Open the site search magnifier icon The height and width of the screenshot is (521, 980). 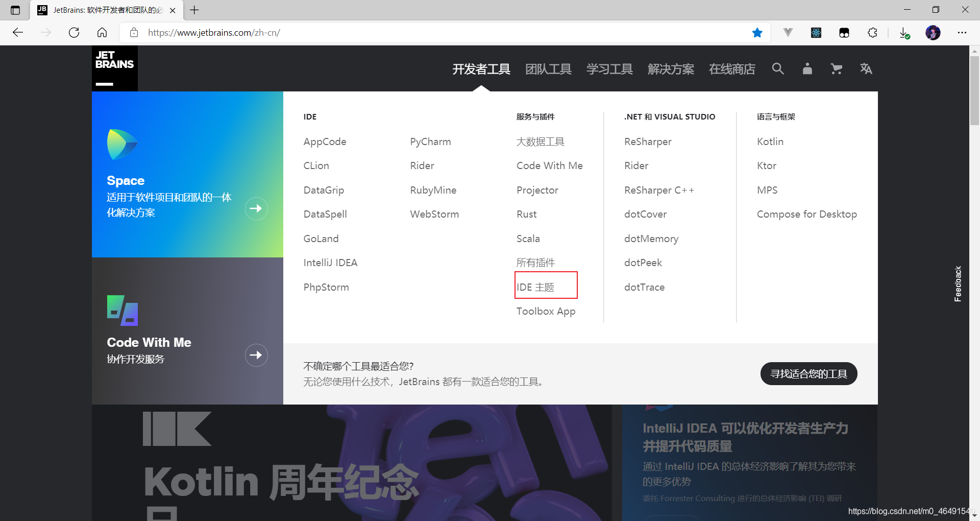778,68
